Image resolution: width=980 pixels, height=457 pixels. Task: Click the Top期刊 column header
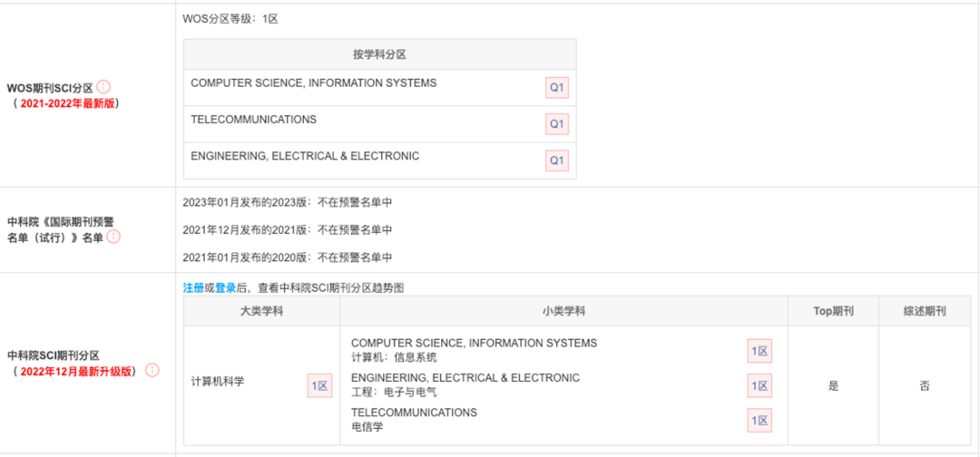[x=833, y=311]
